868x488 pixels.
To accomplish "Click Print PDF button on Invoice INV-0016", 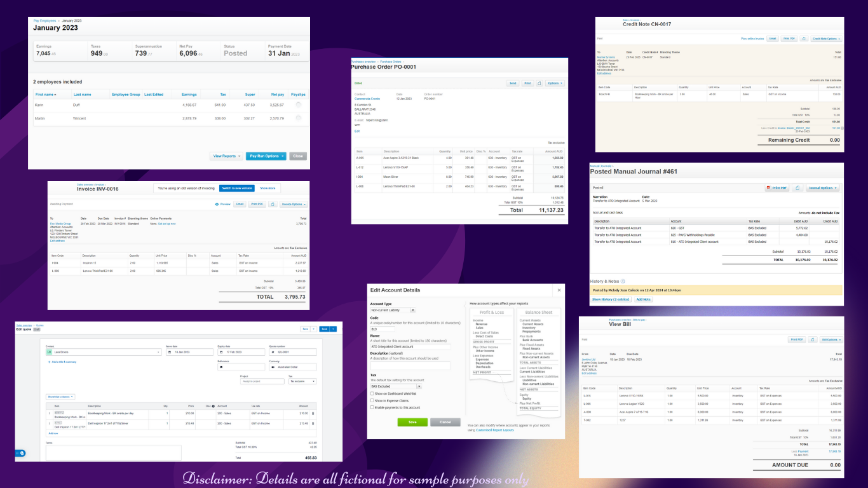I will (x=257, y=205).
